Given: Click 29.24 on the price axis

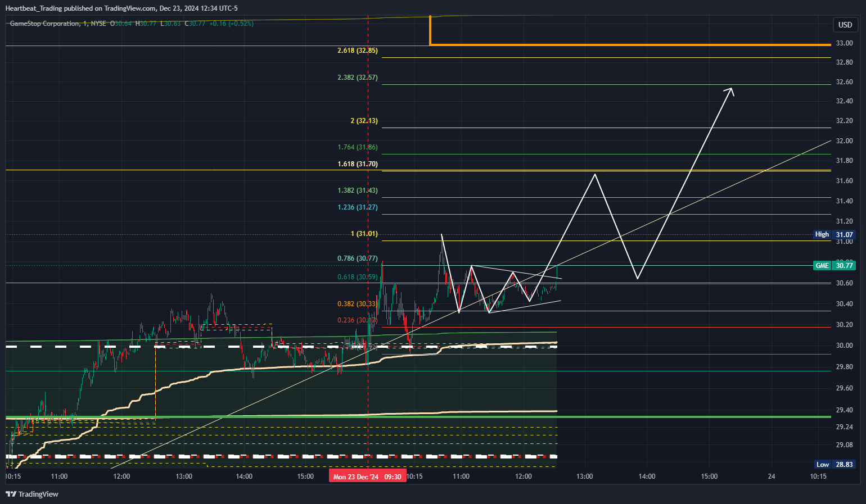Looking at the screenshot, I should click(x=844, y=427).
